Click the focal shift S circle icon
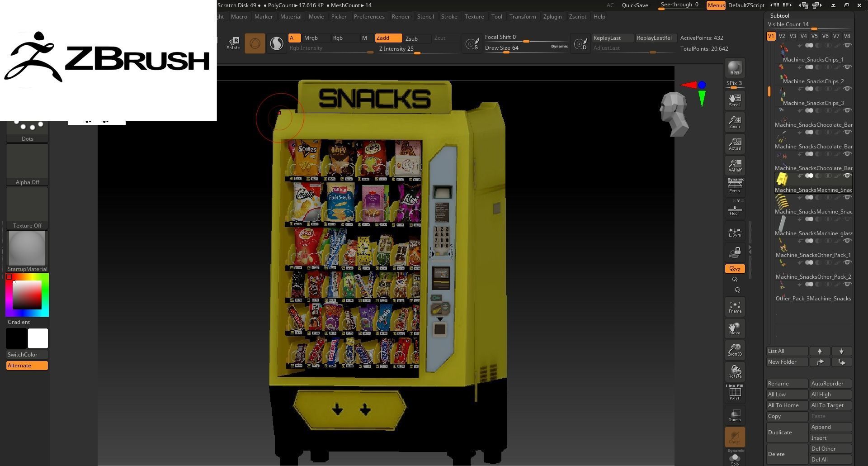Image resolution: width=868 pixels, height=466 pixels. (x=472, y=44)
